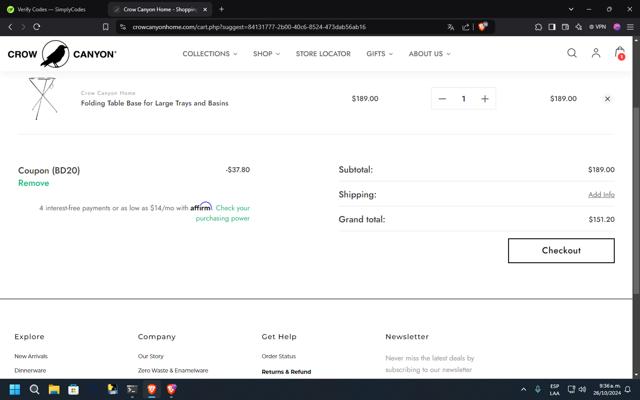Expand the About Us menu

tap(429, 53)
